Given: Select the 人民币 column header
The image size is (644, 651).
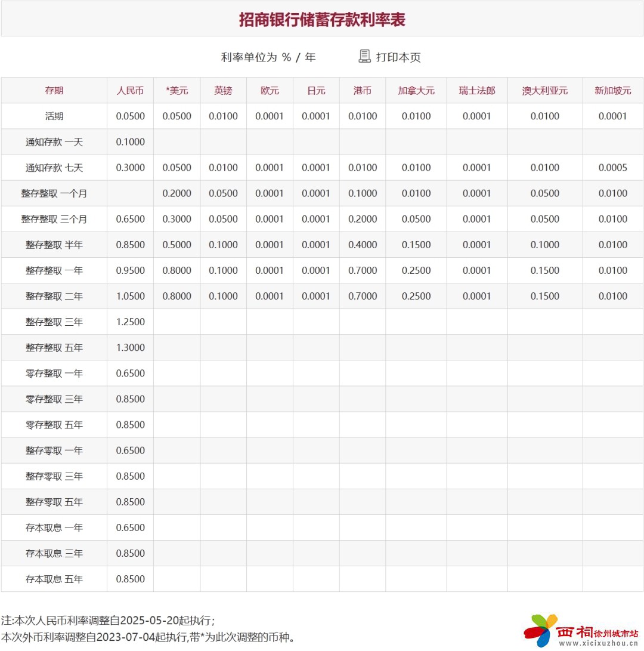Looking at the screenshot, I should [131, 91].
